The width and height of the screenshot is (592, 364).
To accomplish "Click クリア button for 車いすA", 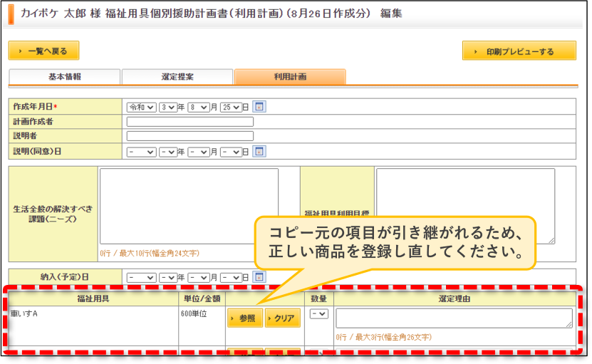I will click(283, 318).
